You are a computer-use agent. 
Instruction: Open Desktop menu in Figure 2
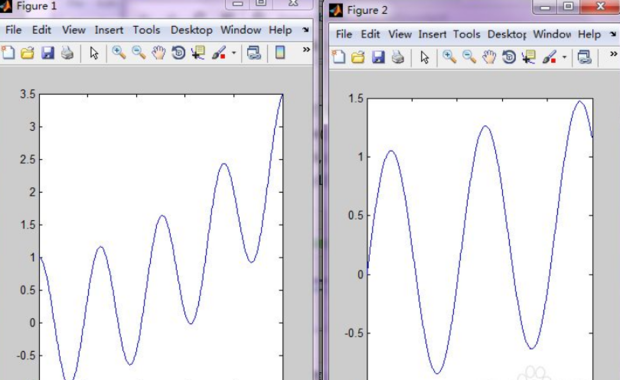507,34
